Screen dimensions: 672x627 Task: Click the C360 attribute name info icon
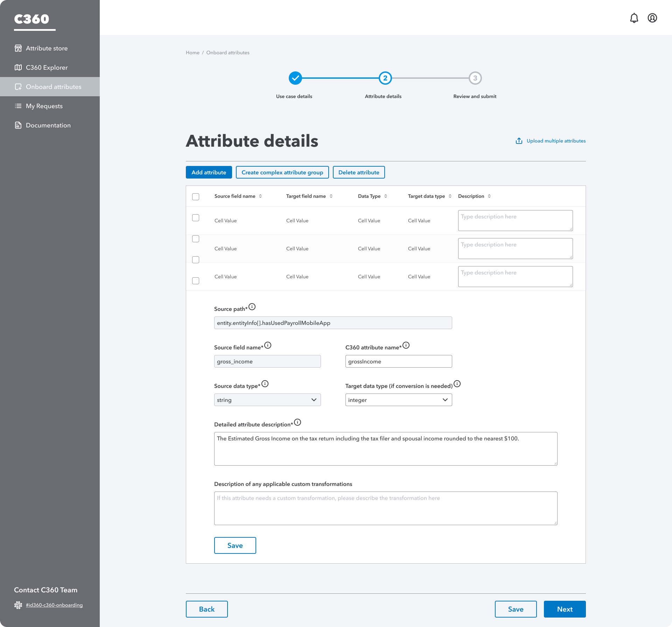pos(406,346)
